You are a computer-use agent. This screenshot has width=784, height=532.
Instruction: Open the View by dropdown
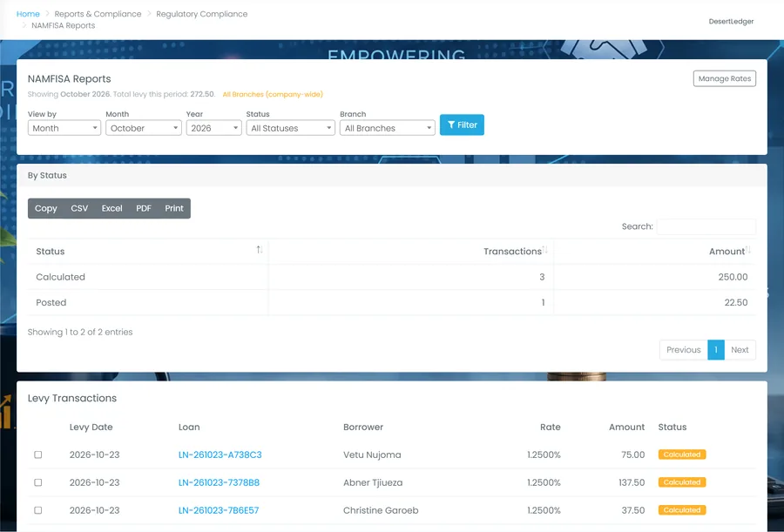pyautogui.click(x=64, y=128)
